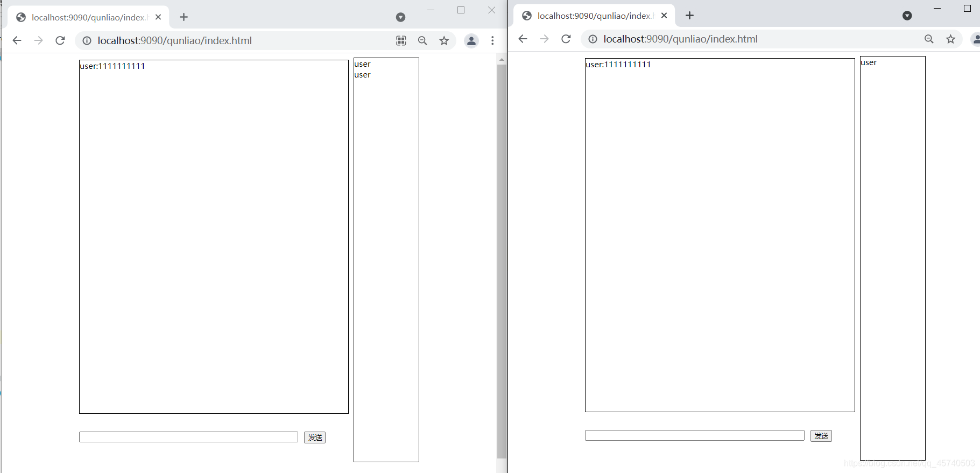Select user:1111111111 message in right window
The height and width of the screenshot is (473, 980).
(x=618, y=65)
